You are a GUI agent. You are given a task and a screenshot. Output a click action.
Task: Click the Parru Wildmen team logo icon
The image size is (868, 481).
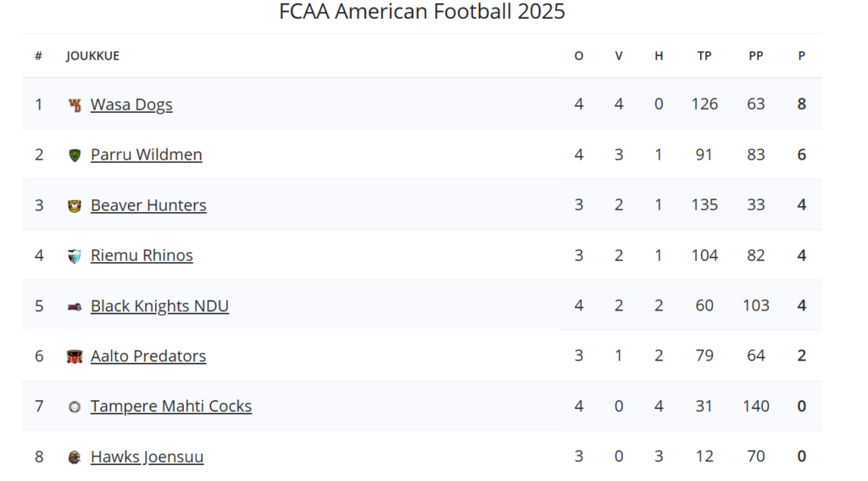pyautogui.click(x=75, y=155)
